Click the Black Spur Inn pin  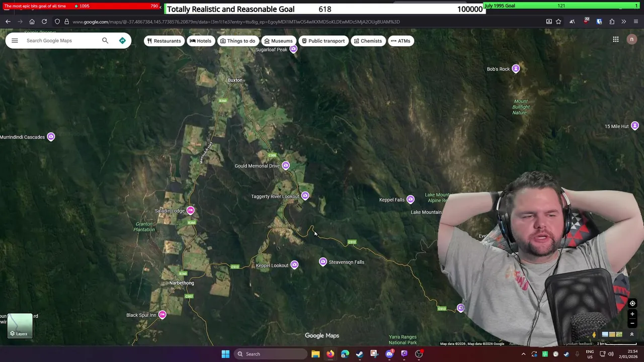pyautogui.click(x=162, y=315)
